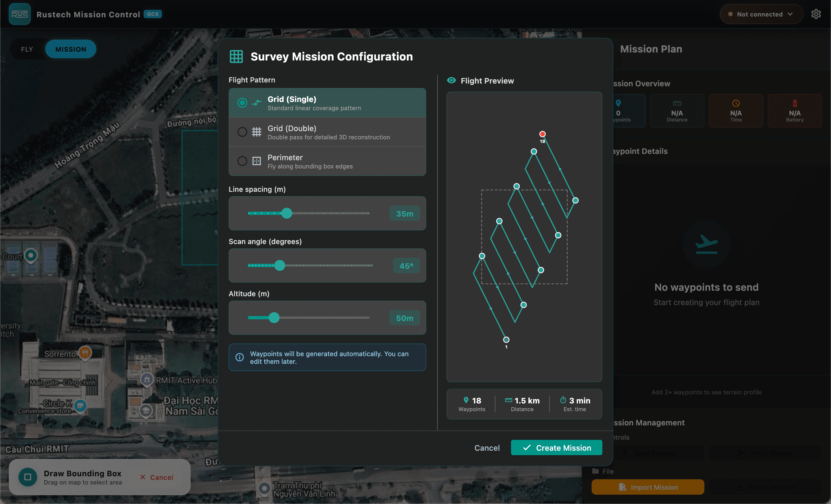Click the 'No waypoints to send' text
Image resolution: width=831 pixels, height=504 pixels.
pyautogui.click(x=707, y=287)
